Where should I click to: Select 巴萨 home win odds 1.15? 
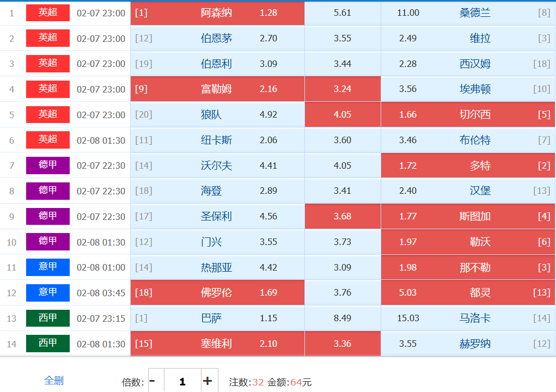[x=217, y=318]
